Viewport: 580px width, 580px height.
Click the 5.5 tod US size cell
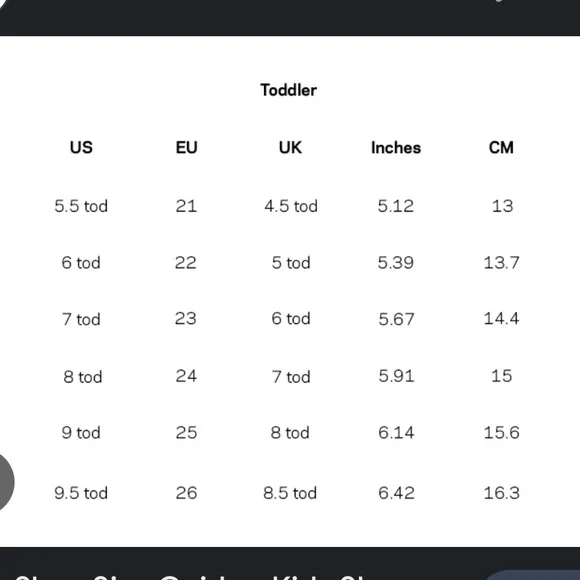pos(81,206)
